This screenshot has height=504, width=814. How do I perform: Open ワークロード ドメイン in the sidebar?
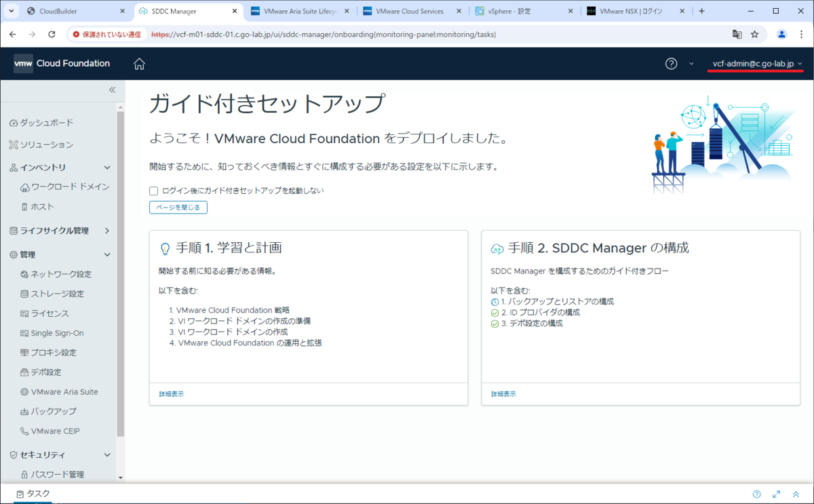pos(65,187)
